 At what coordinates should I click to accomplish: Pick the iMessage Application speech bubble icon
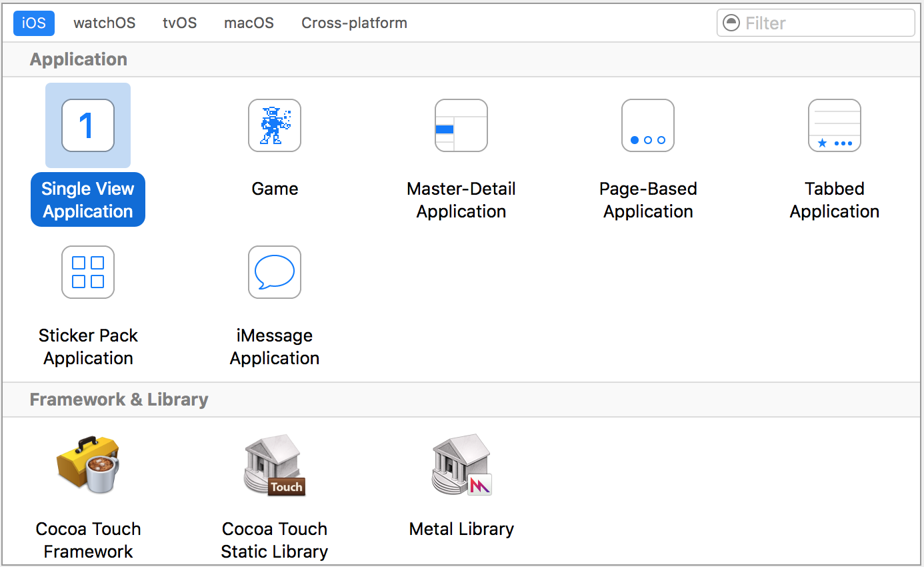coord(275,272)
